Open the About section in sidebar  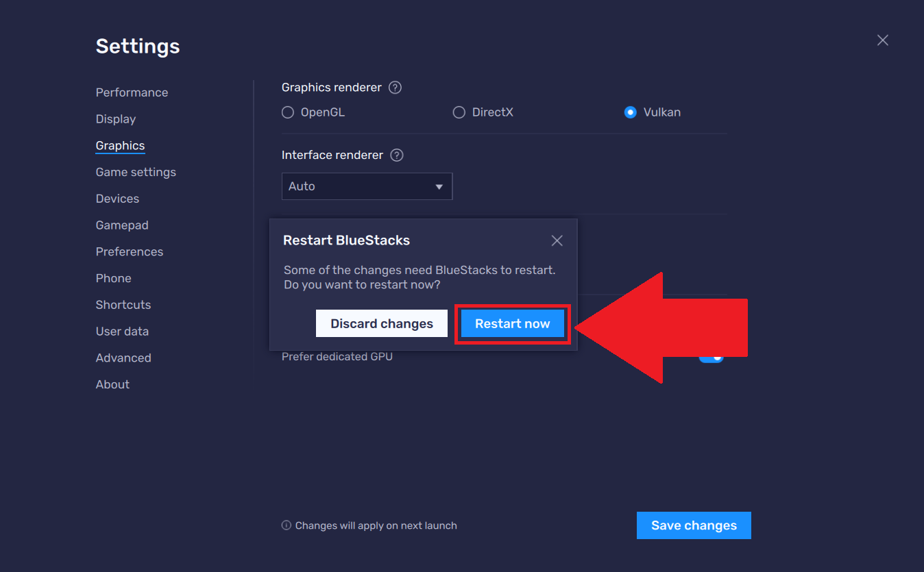coord(112,384)
